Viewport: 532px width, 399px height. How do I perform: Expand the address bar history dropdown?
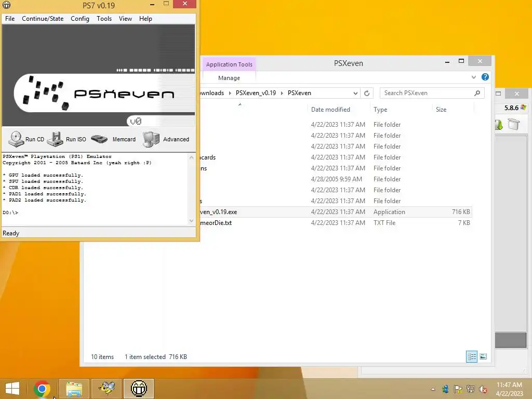click(355, 93)
